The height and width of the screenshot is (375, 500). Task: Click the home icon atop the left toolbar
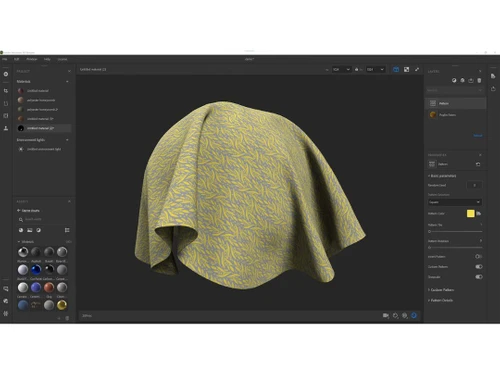point(6,74)
